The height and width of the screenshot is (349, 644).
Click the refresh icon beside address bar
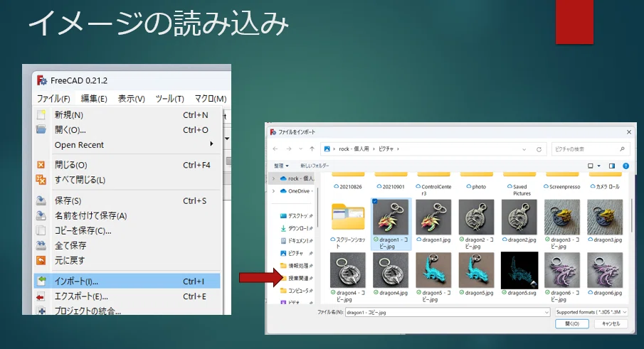click(x=539, y=149)
